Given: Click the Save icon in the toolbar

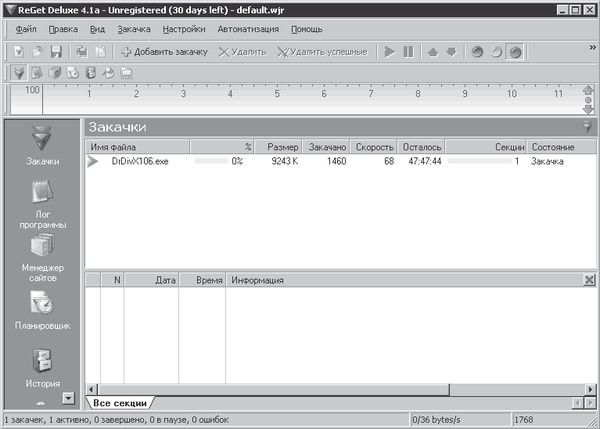Looking at the screenshot, I should pyautogui.click(x=56, y=51).
